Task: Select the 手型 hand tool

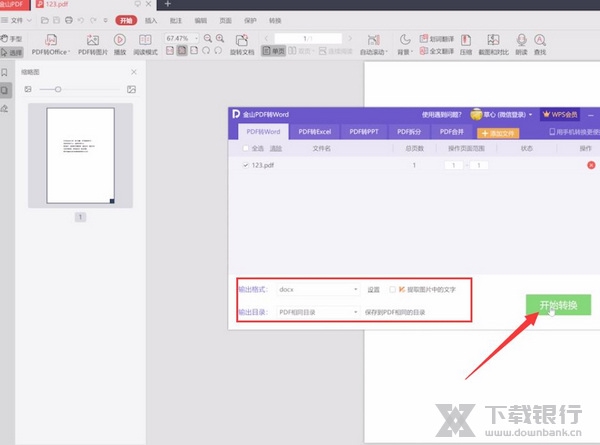Action: pyautogui.click(x=11, y=39)
